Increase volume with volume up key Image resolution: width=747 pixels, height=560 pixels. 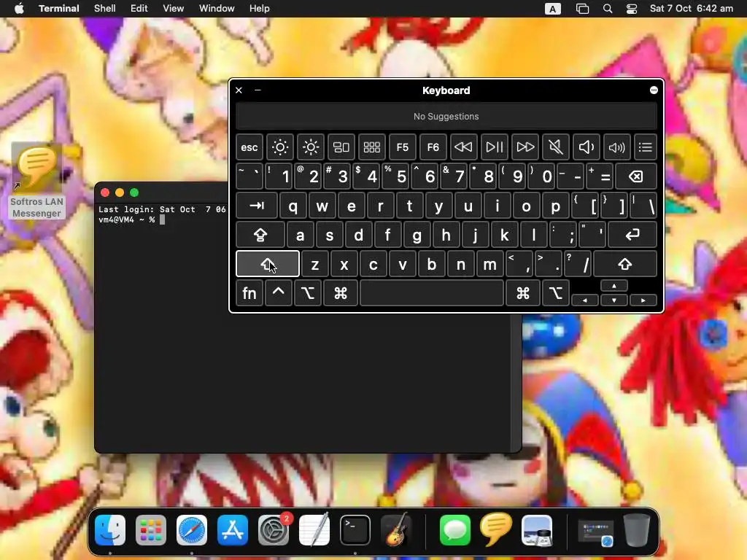pyautogui.click(x=616, y=147)
